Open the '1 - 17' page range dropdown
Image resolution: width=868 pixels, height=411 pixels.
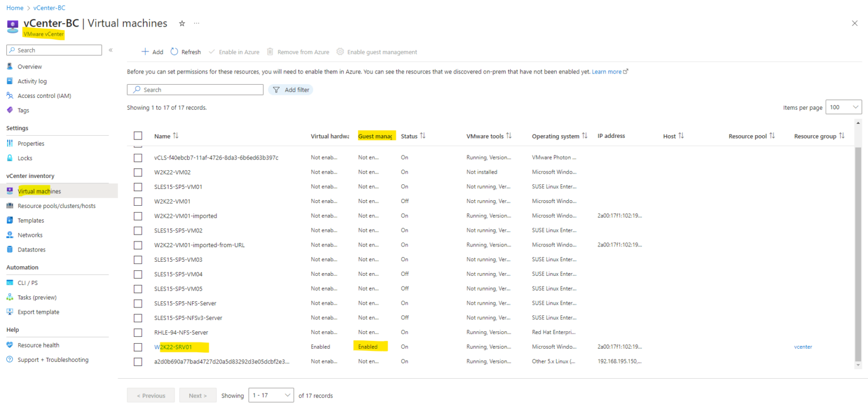coord(271,395)
